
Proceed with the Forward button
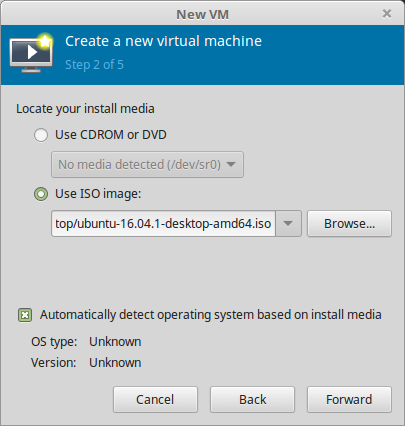(349, 399)
